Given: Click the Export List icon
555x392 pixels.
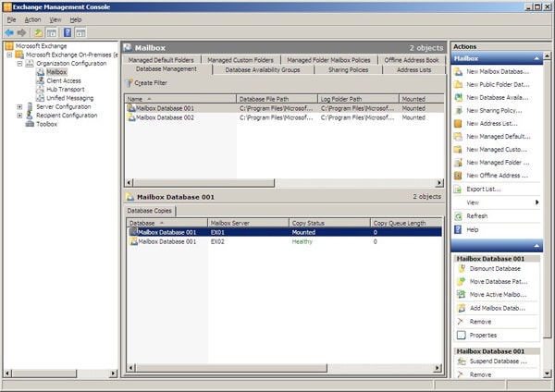Looking at the screenshot, I should coord(458,190).
